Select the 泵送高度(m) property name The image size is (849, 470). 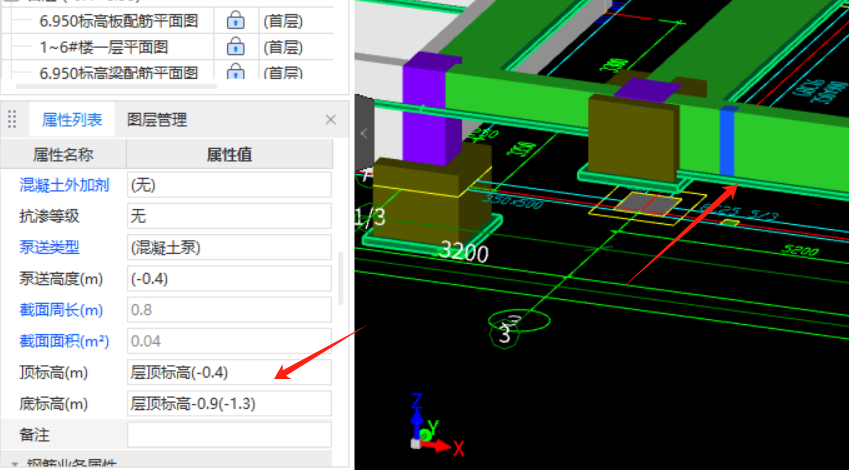point(61,279)
